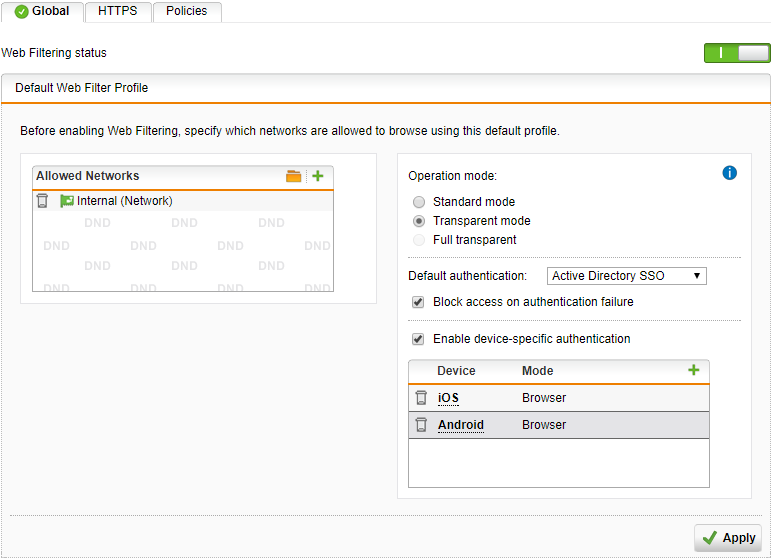Image resolution: width=778 pixels, height=560 pixels.
Task: Open the folder icon in Allowed Networks
Action: 293,176
